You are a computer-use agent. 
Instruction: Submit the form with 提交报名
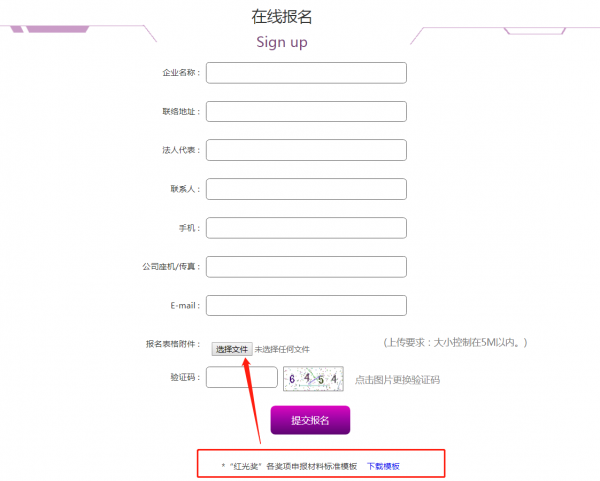[310, 420]
